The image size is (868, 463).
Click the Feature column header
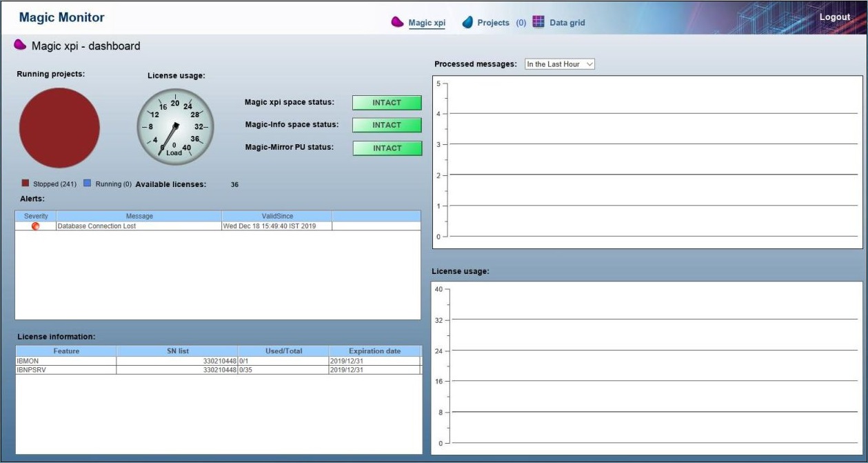[66, 351]
